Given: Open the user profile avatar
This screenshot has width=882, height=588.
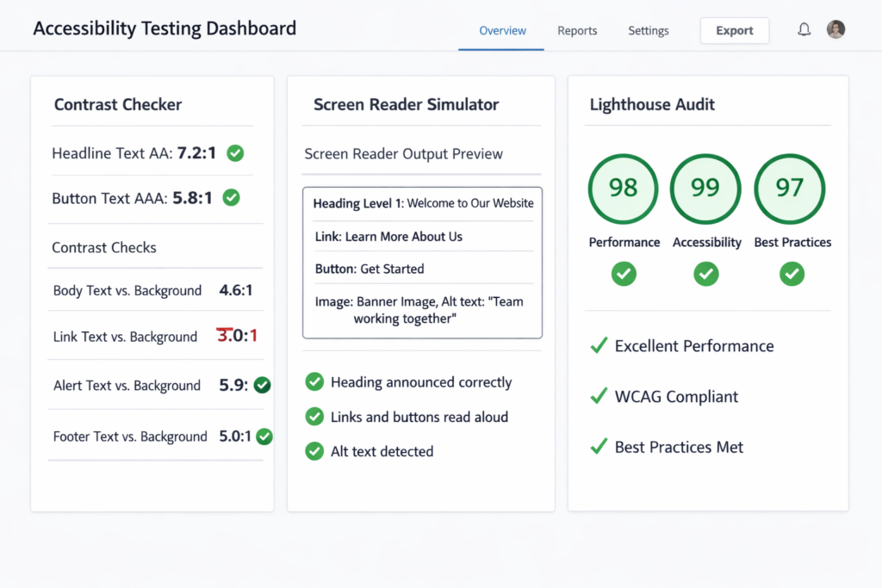Looking at the screenshot, I should pos(835,30).
